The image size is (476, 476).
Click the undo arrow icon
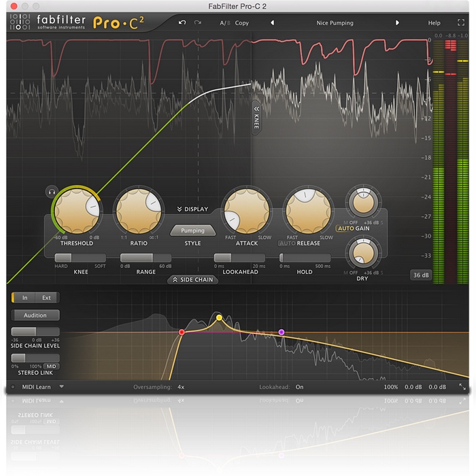182,22
